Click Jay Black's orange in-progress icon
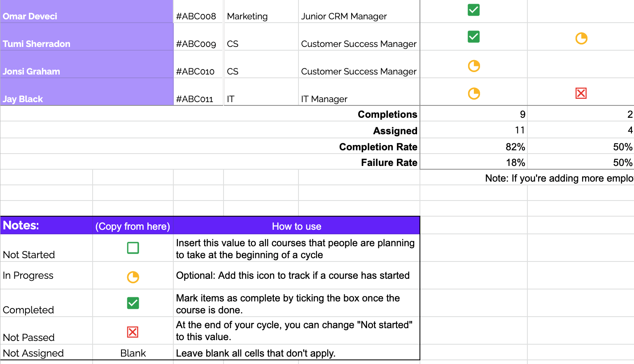634x364 pixels. coord(474,93)
